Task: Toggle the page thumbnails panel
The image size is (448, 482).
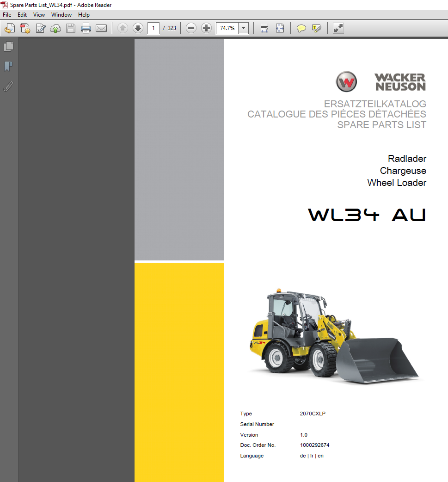Action: 8,47
